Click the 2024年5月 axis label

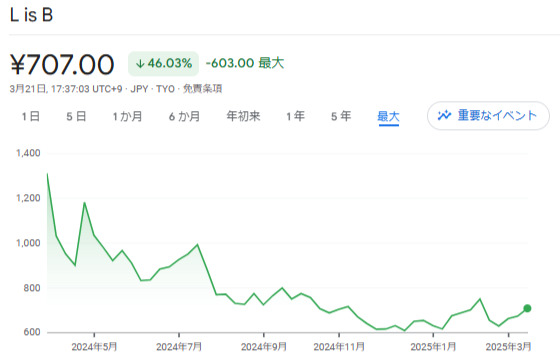tap(94, 346)
